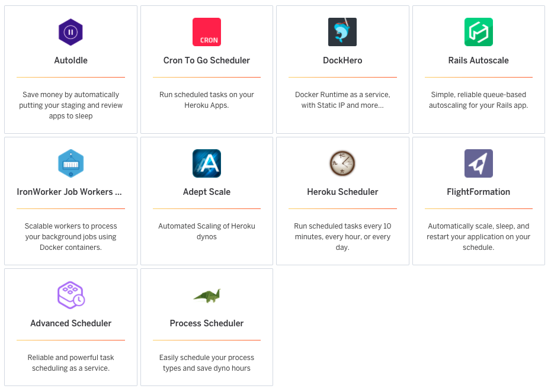This screenshot has width=551, height=392.
Task: Click the DockHero narwhal icon
Action: pos(342,32)
